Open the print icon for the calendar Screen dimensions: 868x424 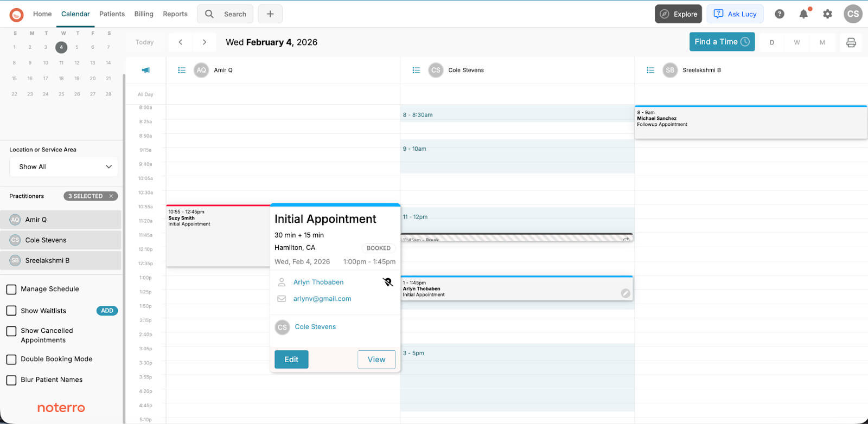coord(851,42)
